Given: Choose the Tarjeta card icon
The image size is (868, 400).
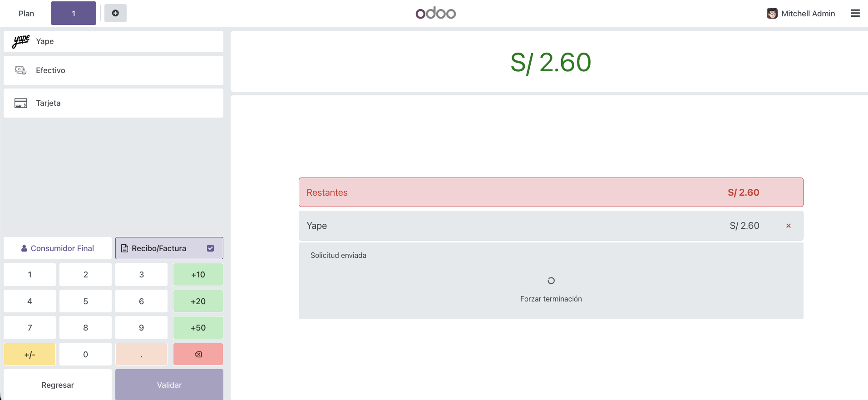Looking at the screenshot, I should (x=21, y=103).
